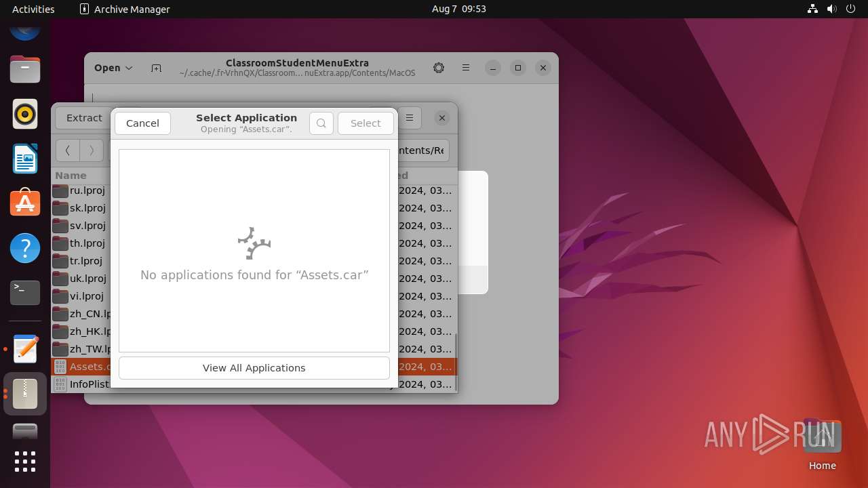This screenshot has height=488, width=868.
Task: Open the Activities overview
Action: 33,9
